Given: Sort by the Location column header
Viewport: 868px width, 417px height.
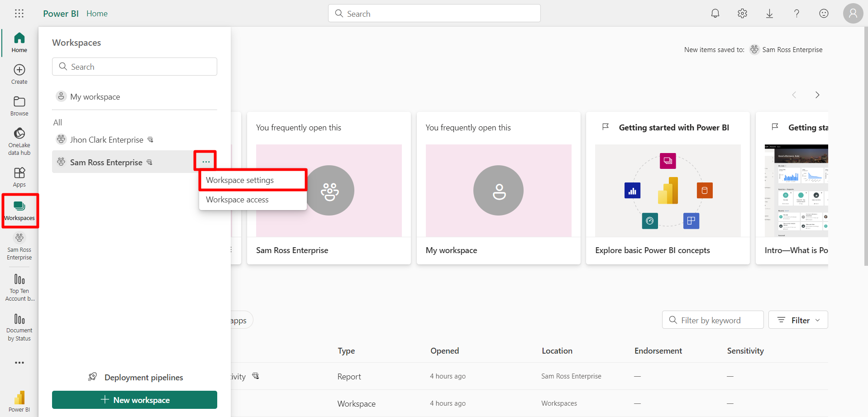Looking at the screenshot, I should [557, 350].
